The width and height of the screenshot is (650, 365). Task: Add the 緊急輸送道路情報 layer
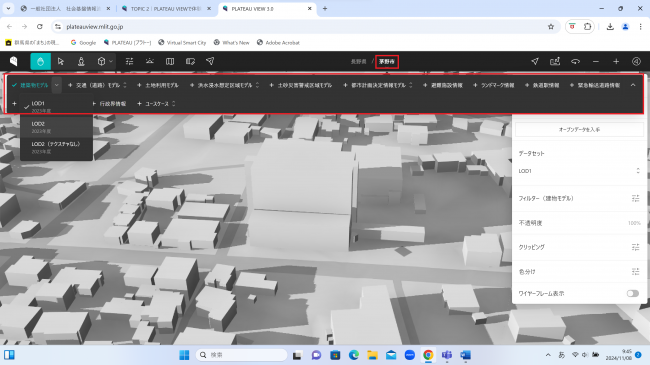click(595, 85)
